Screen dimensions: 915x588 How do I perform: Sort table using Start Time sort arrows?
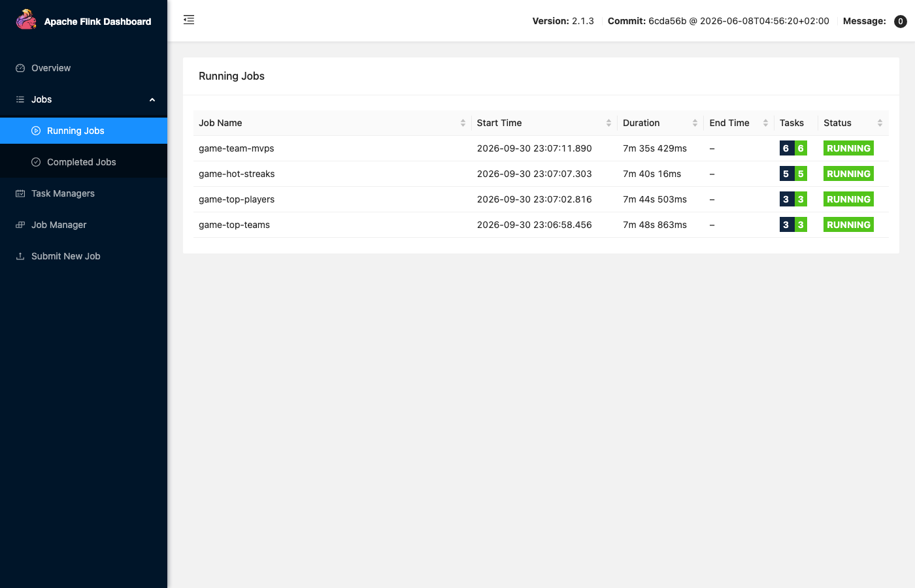coord(608,123)
